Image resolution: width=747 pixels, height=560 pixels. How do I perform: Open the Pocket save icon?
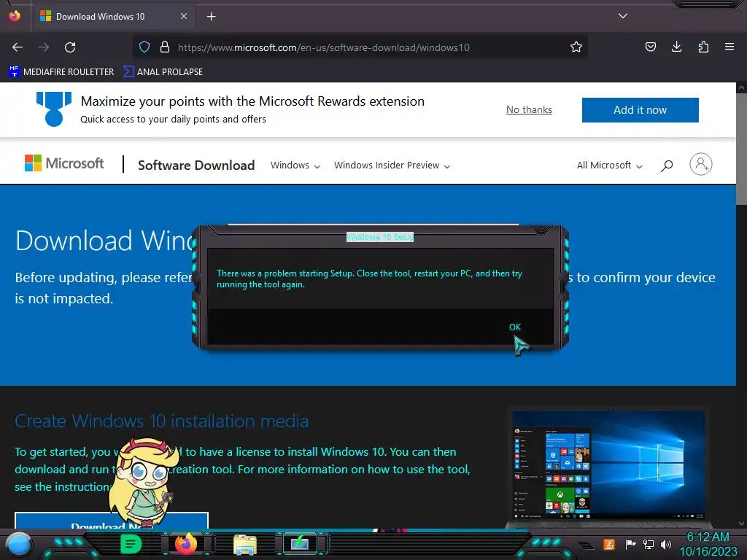(650, 47)
